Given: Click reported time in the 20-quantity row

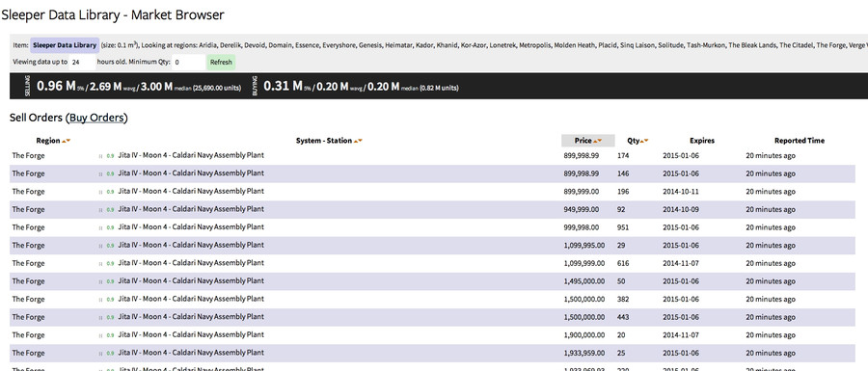Looking at the screenshot, I should [x=771, y=335].
